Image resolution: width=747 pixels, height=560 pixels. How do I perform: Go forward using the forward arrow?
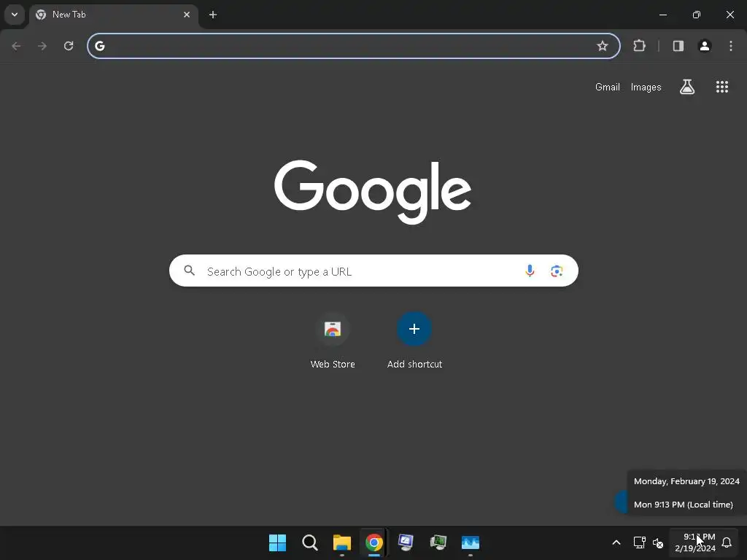[x=42, y=46]
